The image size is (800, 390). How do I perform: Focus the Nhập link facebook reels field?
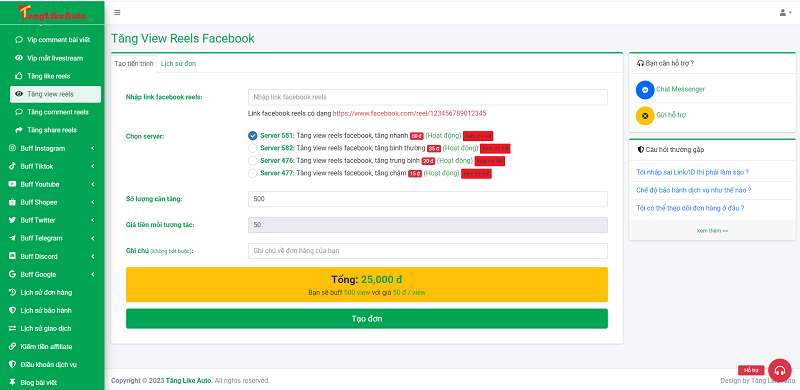(x=428, y=97)
